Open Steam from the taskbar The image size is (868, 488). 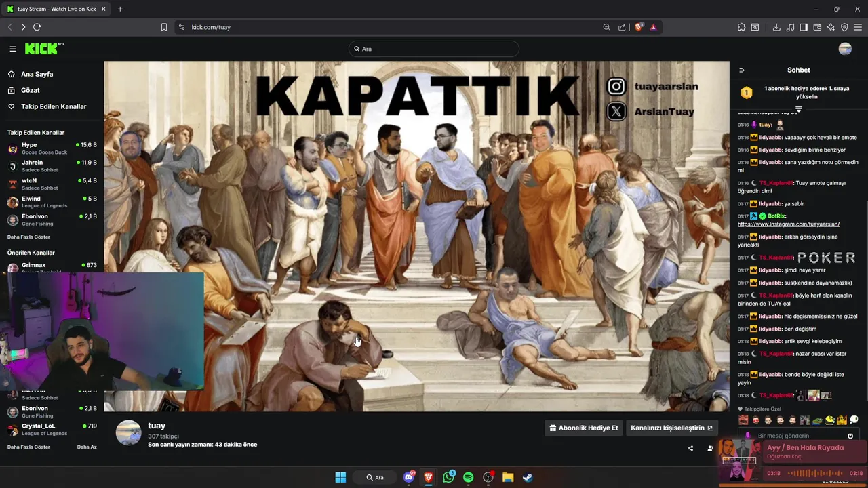click(x=528, y=477)
